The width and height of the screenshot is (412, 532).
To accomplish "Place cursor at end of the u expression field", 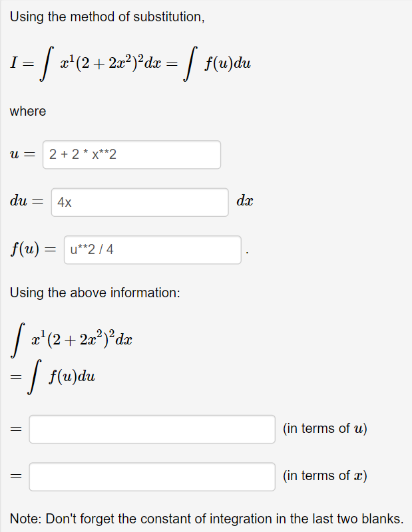I will [200, 154].
